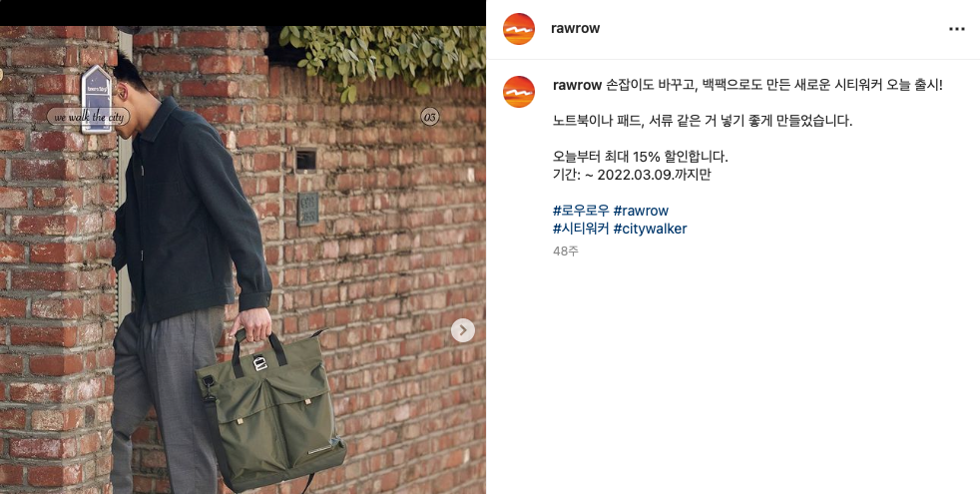Image resolution: width=980 pixels, height=494 pixels.
Task: Open the rawrow username in the header
Action: (x=575, y=29)
